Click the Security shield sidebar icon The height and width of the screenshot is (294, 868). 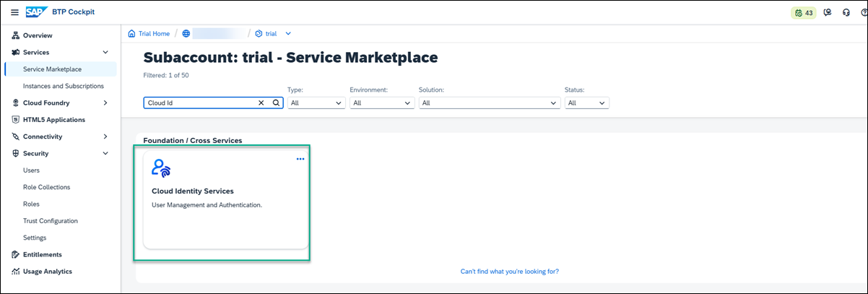tap(16, 153)
